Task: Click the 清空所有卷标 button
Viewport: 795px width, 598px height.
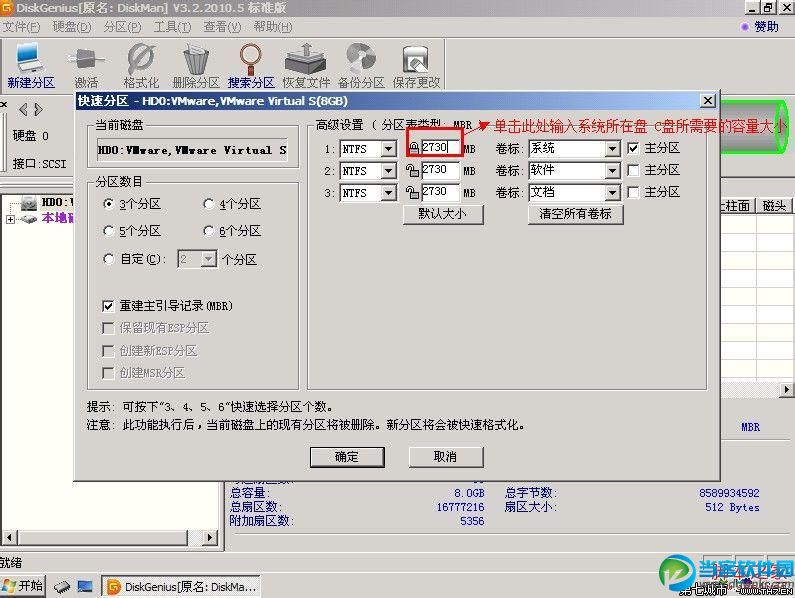Action: [x=575, y=214]
